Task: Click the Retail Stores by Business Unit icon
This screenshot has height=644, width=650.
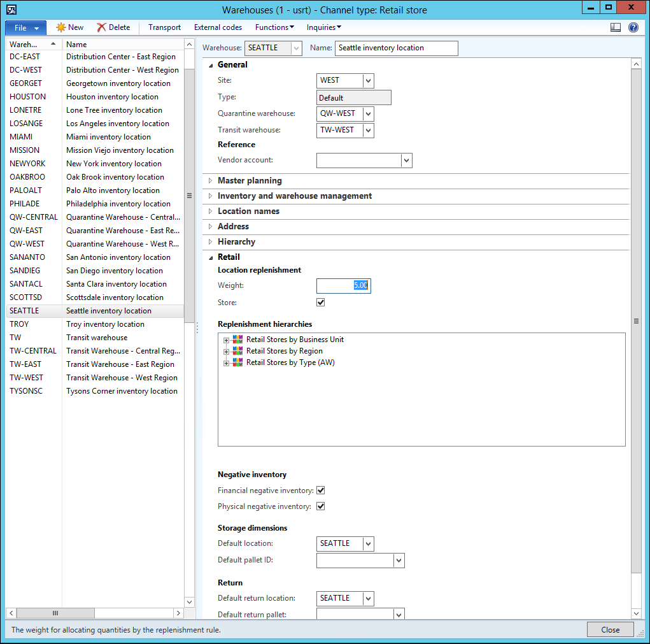Action: pos(238,340)
